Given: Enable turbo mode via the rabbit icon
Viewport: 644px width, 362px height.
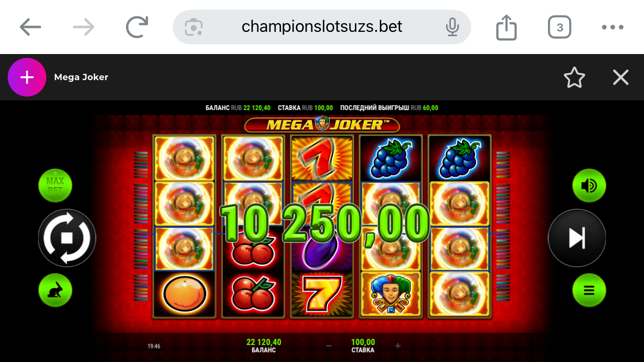Looking at the screenshot, I should tap(56, 291).
